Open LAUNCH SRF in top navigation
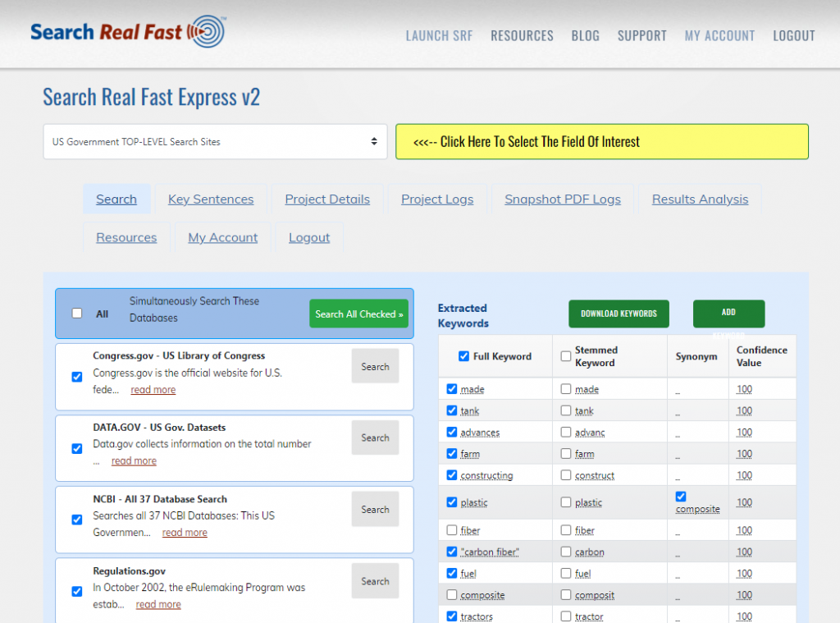Image resolution: width=840 pixels, height=623 pixels. click(x=439, y=36)
